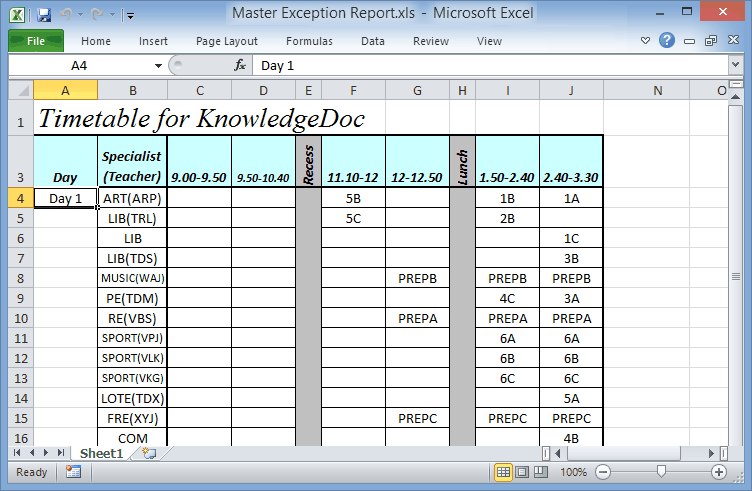
Task: Select cell ART(ARP) in column B
Action: (132, 198)
